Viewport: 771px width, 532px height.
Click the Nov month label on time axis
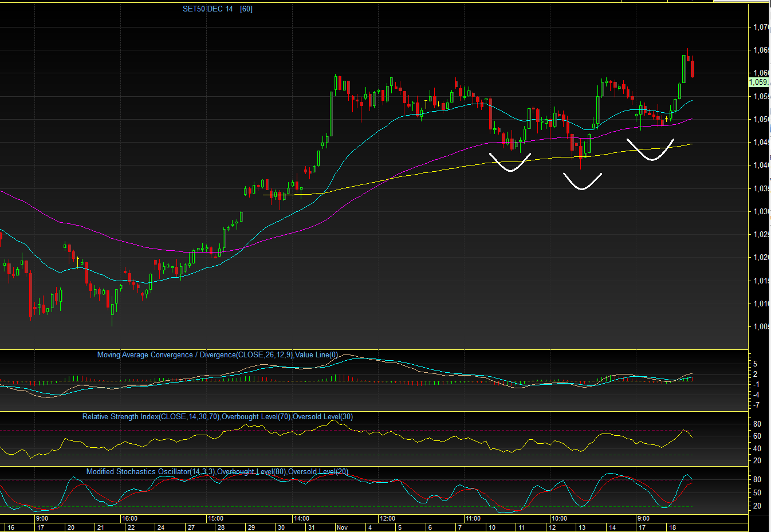coord(342,527)
